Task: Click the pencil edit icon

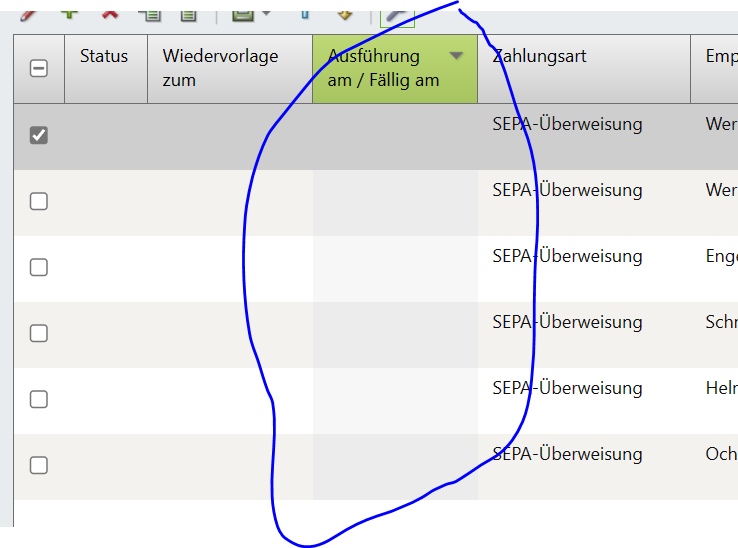Action: click(28, 15)
